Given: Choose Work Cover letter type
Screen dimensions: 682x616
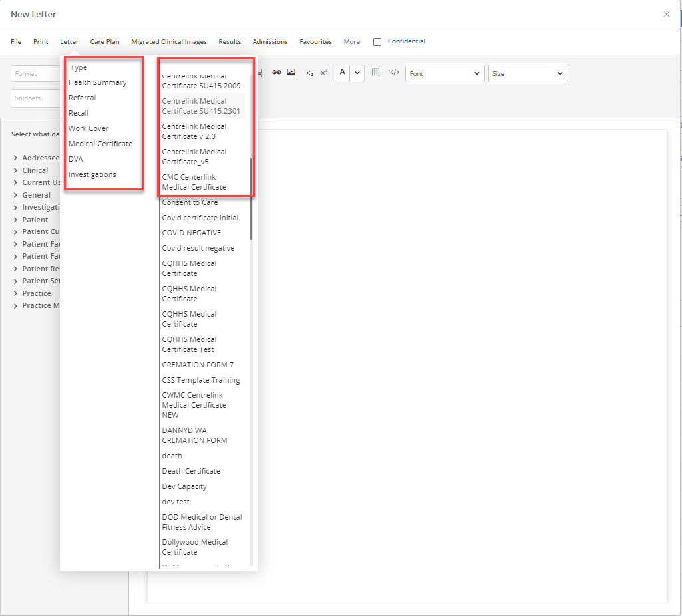Looking at the screenshot, I should 88,128.
